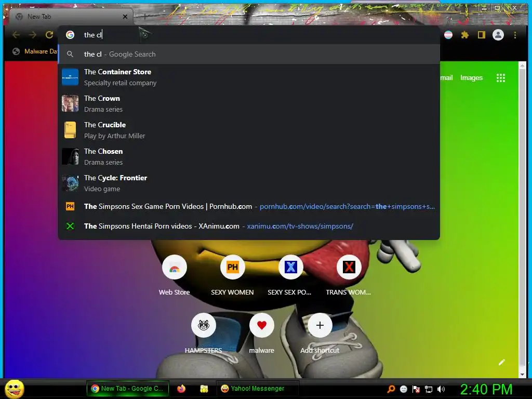Open Yahoo! Messenger from taskbar
Screen dimensions: 532x399
[x=257, y=389]
